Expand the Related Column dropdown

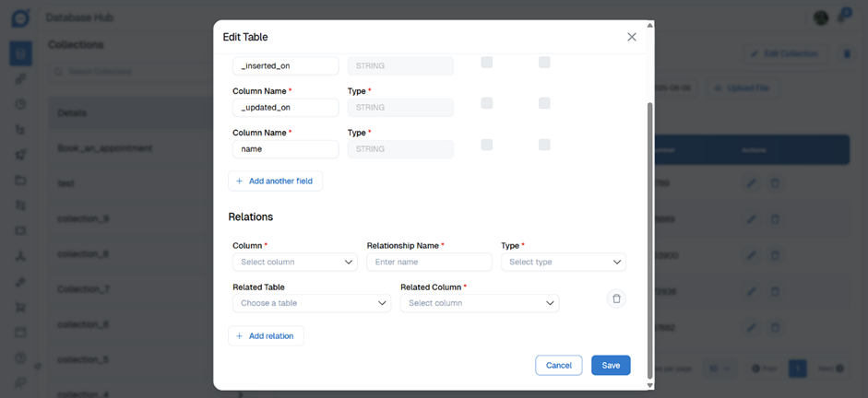click(479, 303)
